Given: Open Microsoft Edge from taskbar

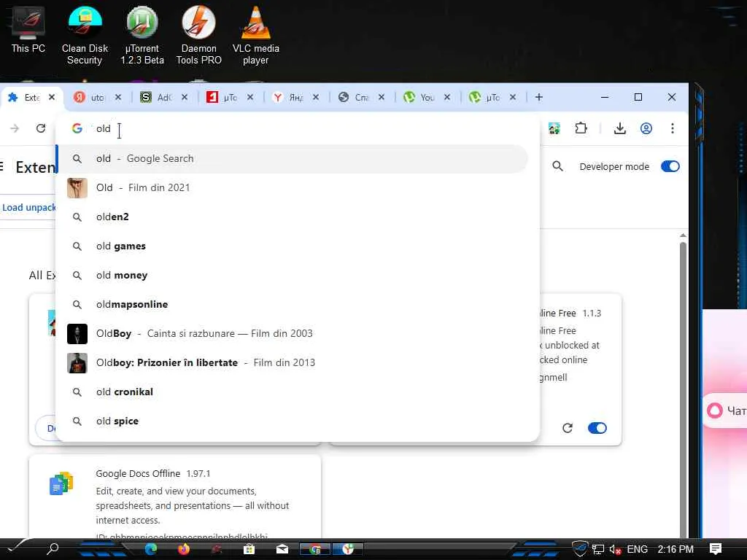Looking at the screenshot, I should pos(151,549).
